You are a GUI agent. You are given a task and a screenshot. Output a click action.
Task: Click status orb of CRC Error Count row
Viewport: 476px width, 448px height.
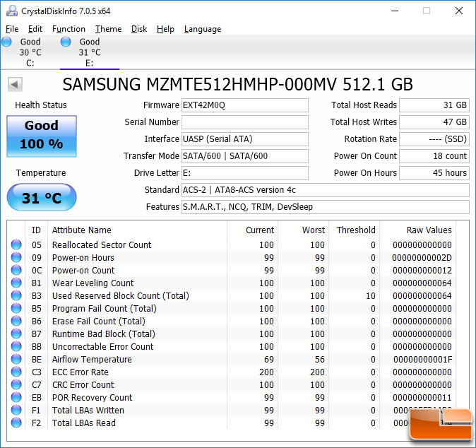click(x=16, y=385)
